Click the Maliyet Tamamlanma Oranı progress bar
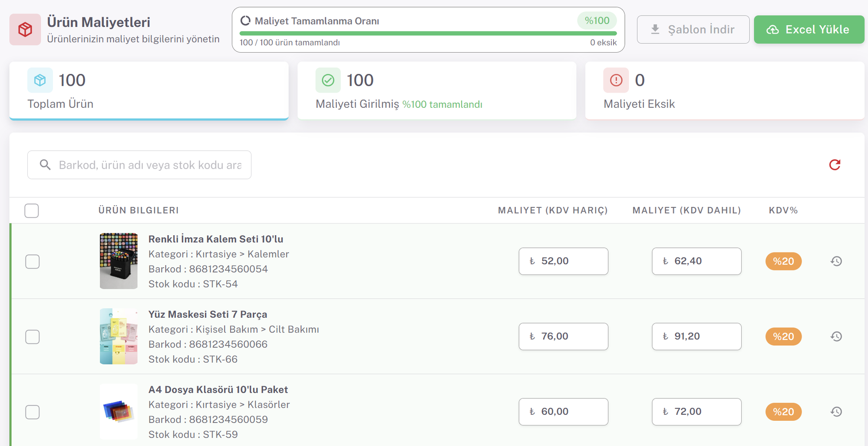This screenshot has width=868, height=446. (428, 33)
